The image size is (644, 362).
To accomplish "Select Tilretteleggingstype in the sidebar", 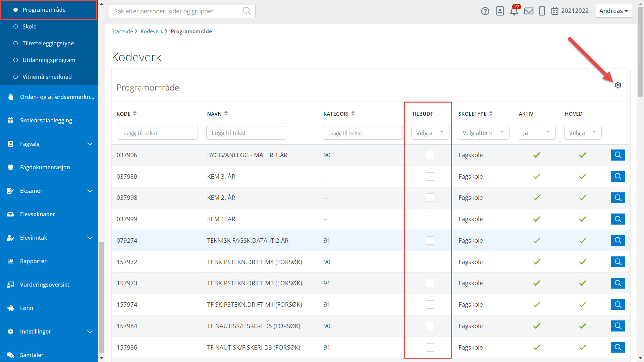I will [x=49, y=43].
